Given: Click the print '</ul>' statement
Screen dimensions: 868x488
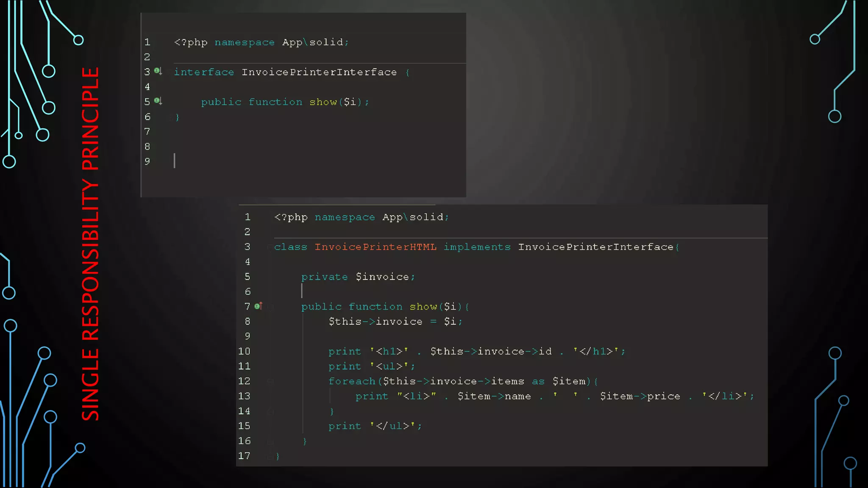Looking at the screenshot, I should [x=375, y=426].
